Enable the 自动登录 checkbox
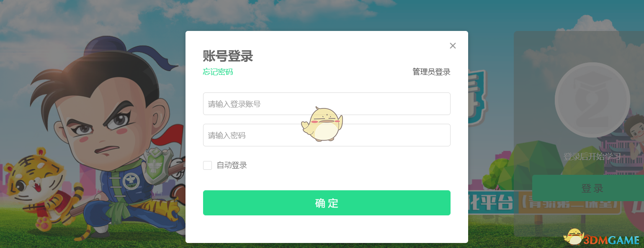Screen dimensions: 644x248 207,165
